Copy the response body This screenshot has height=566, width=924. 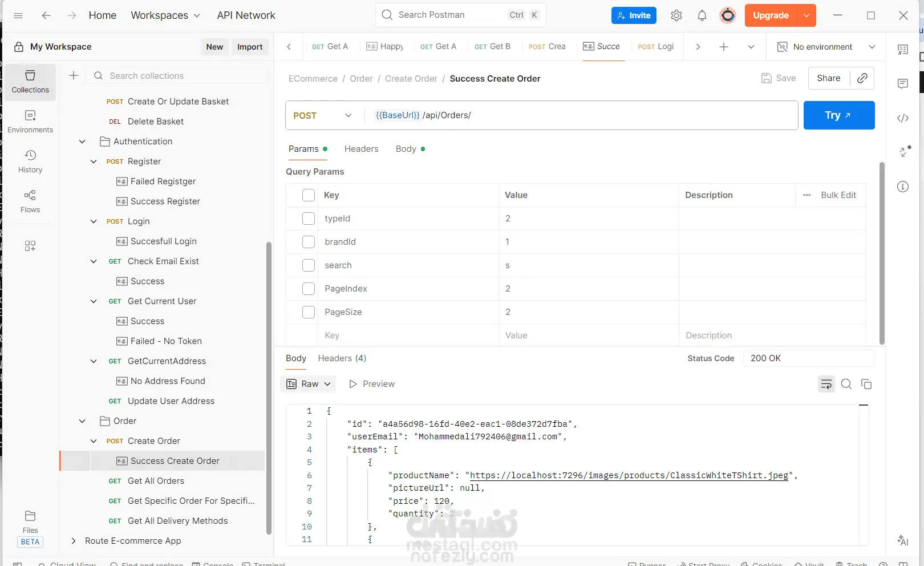866,384
